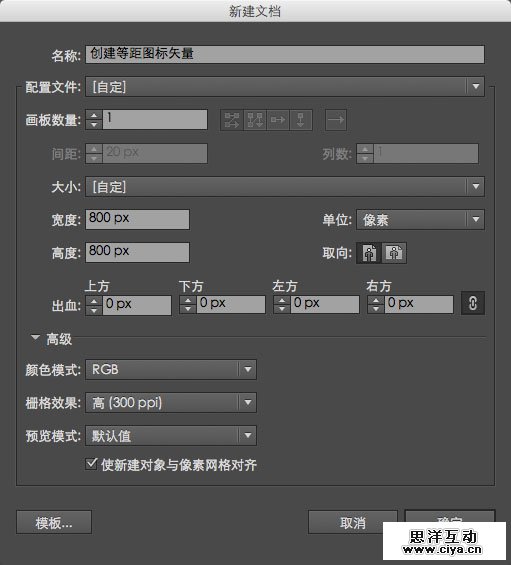Select grid by column artboard layout icon
511x565 pixels.
tap(255, 120)
